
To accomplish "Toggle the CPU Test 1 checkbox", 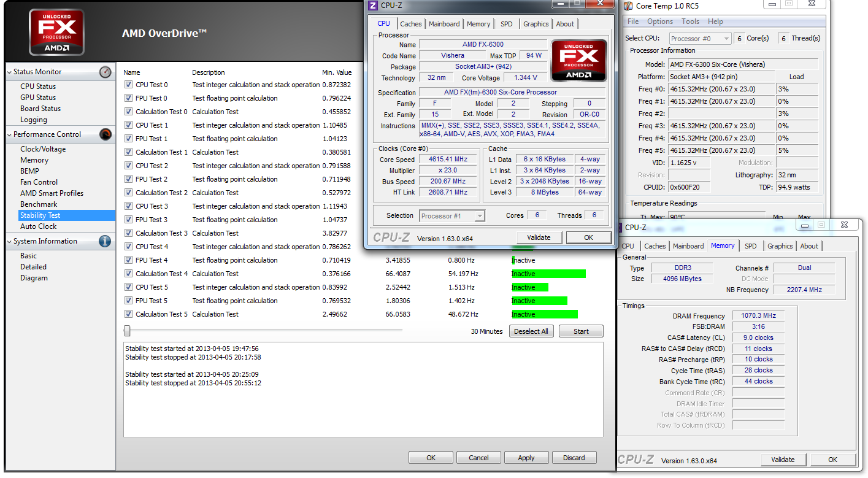I will click(x=128, y=125).
